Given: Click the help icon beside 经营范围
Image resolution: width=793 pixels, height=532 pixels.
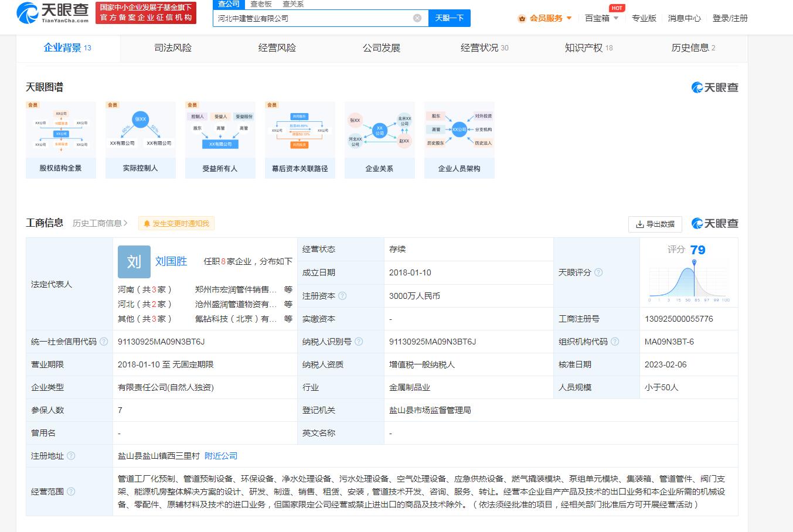Looking at the screenshot, I should tap(71, 492).
